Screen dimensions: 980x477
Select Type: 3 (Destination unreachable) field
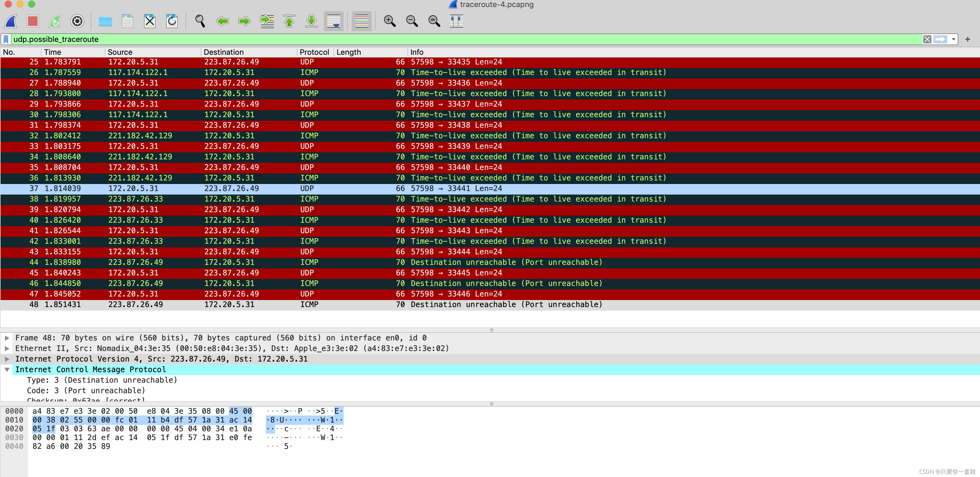point(102,380)
